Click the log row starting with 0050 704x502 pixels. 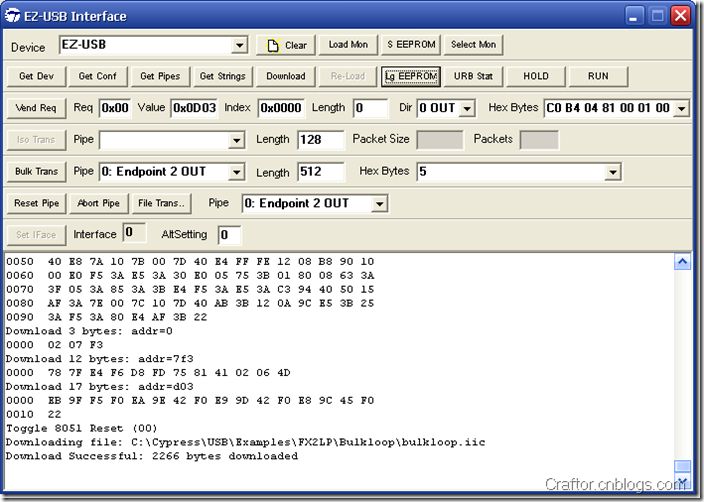[x=190, y=261]
